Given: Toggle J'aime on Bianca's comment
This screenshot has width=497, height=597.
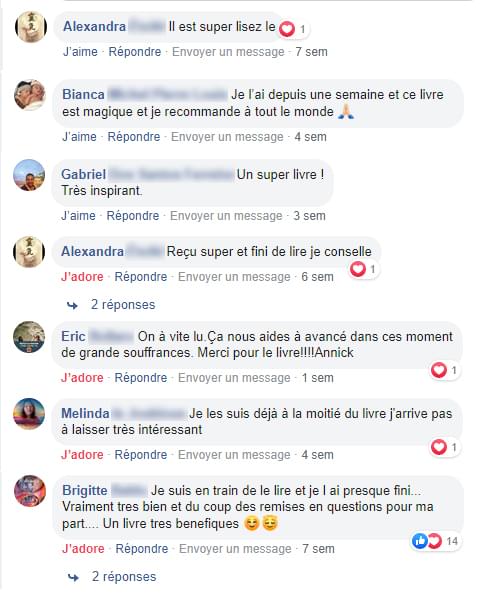Looking at the screenshot, I should click(x=79, y=137).
